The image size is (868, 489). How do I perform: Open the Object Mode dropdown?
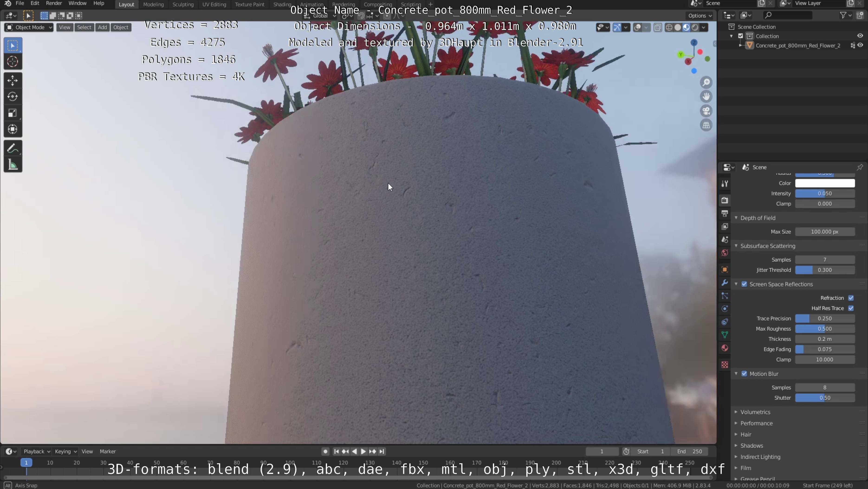(x=29, y=27)
